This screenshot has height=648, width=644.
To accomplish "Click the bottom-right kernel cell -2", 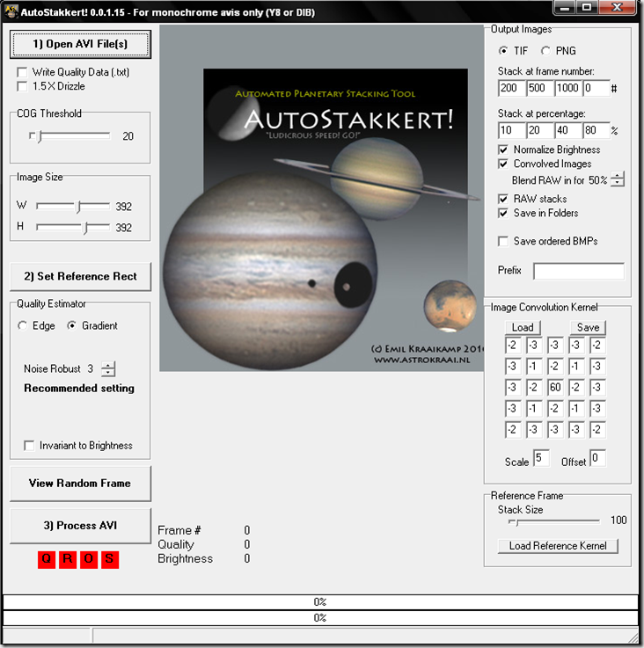I will click(x=597, y=429).
